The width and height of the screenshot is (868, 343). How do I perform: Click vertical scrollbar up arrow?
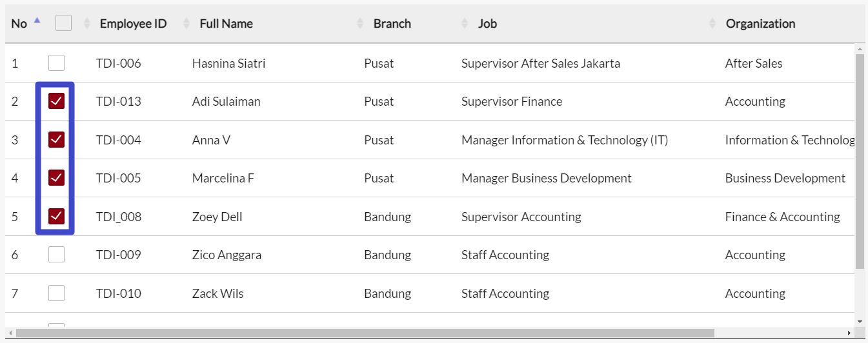pyautogui.click(x=860, y=48)
